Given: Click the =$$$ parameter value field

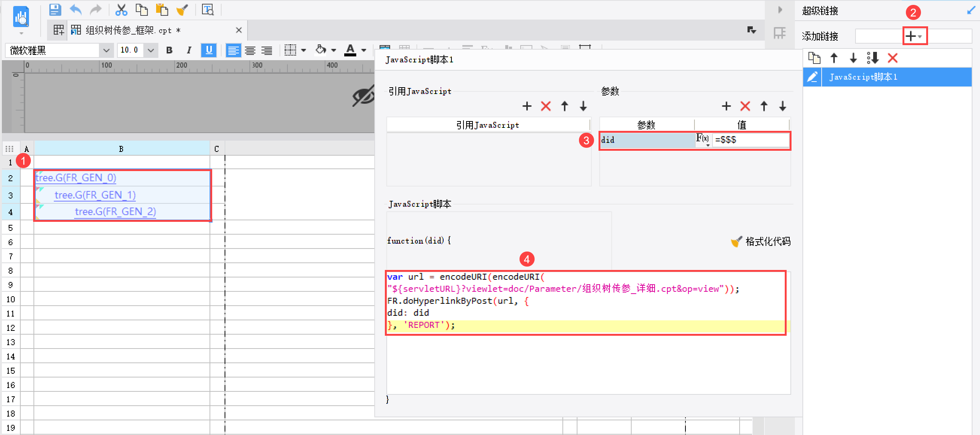Looking at the screenshot, I should [x=750, y=140].
